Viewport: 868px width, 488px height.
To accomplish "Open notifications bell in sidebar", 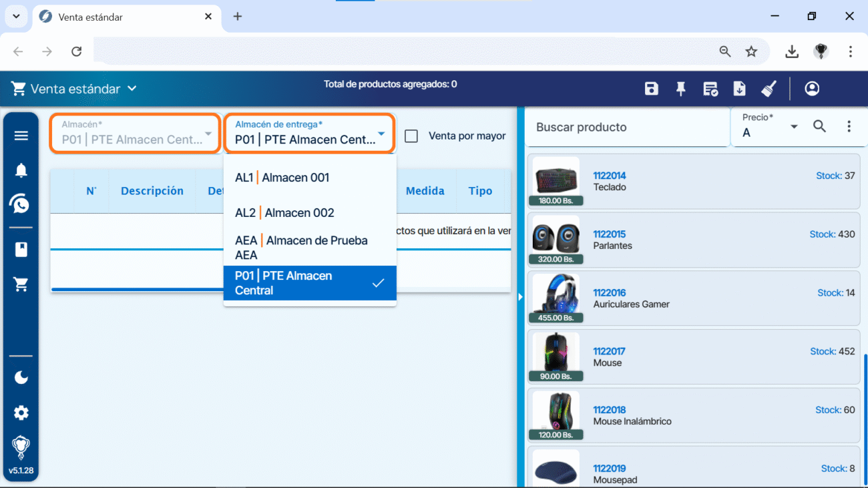I will pos(21,170).
